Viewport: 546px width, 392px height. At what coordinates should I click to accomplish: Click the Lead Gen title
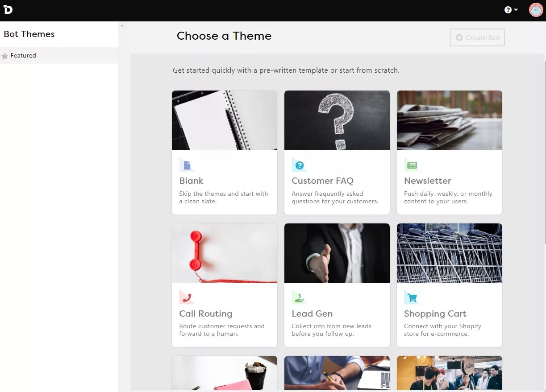[312, 314]
